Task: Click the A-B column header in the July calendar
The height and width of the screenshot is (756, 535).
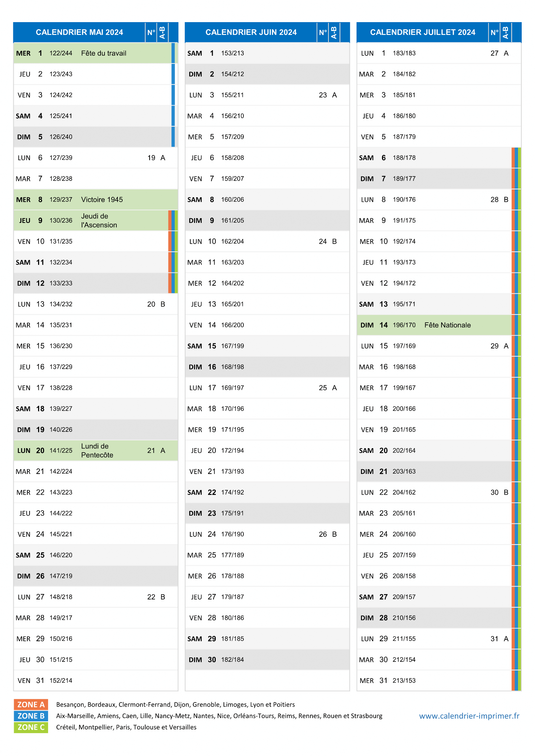Action: tap(505, 32)
